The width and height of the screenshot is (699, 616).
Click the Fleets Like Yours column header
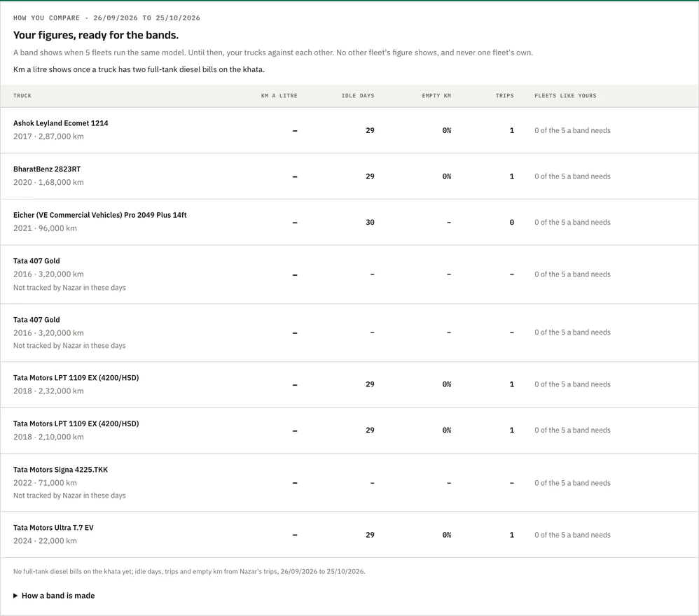[x=565, y=96]
